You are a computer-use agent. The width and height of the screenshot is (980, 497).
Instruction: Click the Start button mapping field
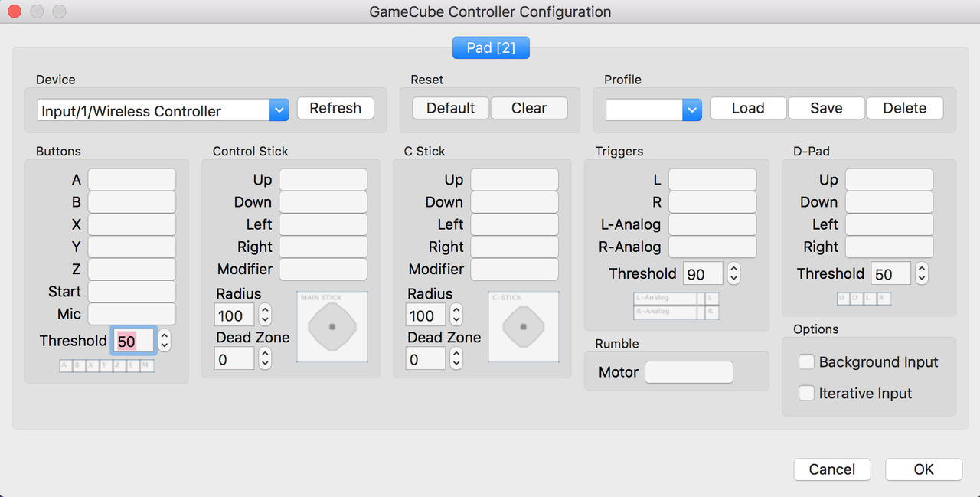point(132,292)
